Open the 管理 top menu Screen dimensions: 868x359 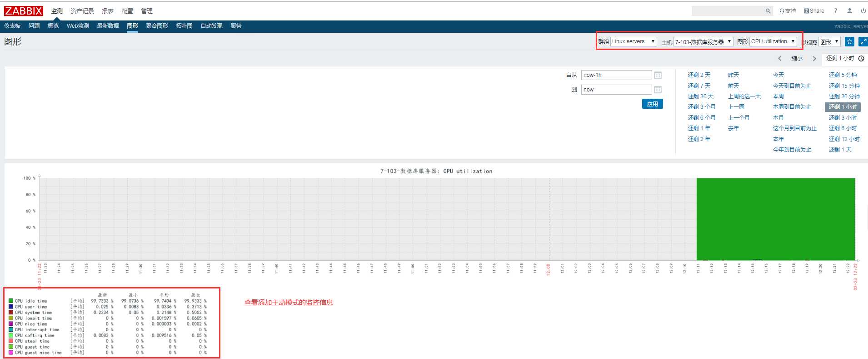pos(147,11)
